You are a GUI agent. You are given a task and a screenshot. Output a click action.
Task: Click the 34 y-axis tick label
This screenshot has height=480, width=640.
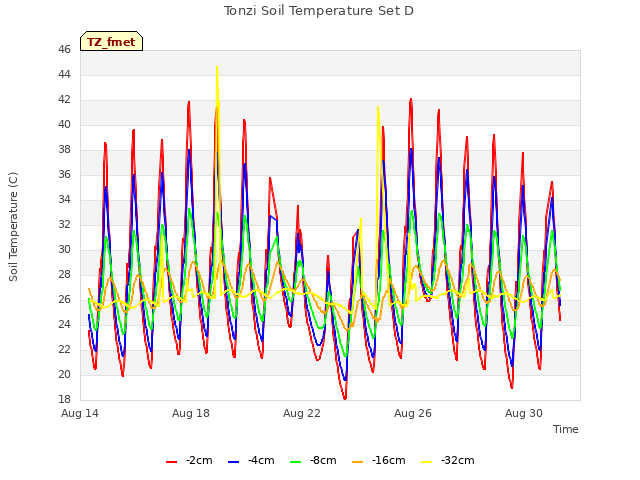tap(64, 200)
